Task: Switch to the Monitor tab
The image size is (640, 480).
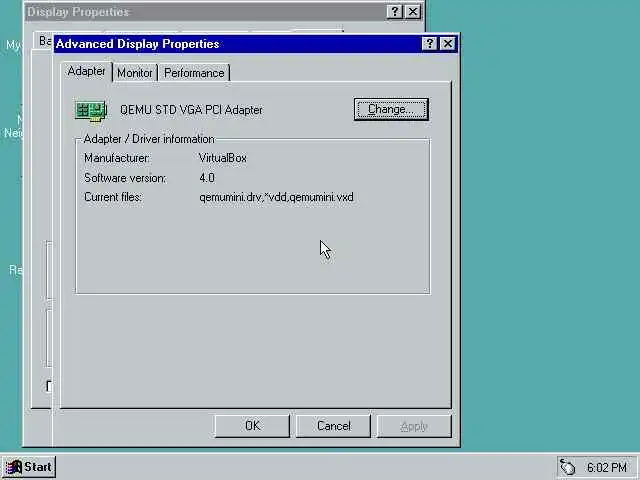Action: [135, 73]
